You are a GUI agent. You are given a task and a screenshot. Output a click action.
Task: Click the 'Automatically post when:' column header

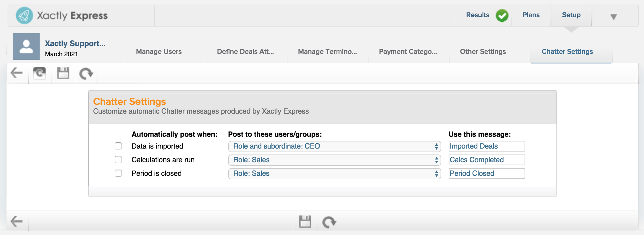(x=174, y=134)
